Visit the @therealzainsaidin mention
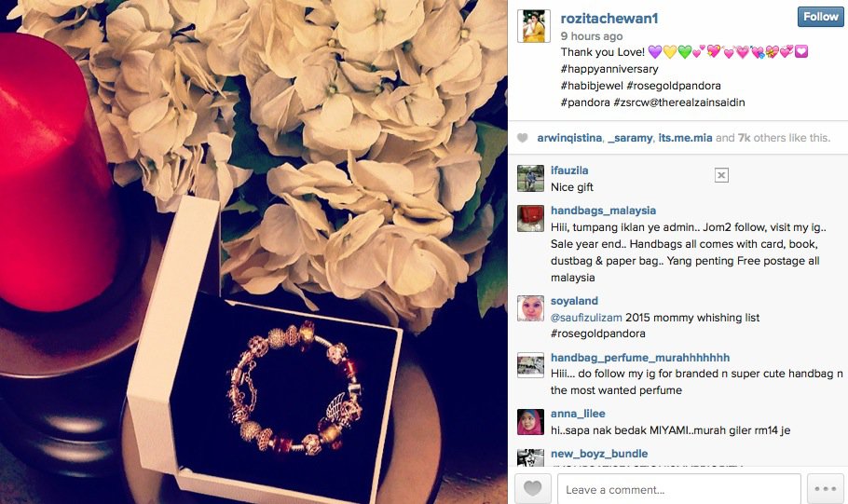848x504 pixels. point(697,102)
